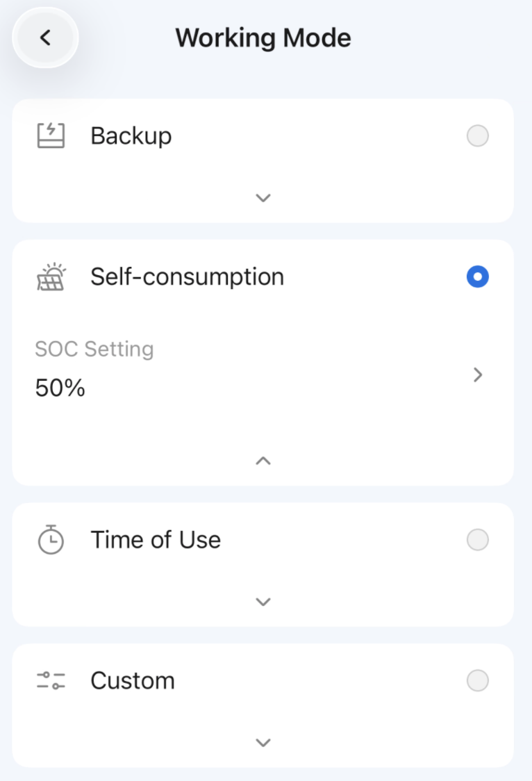Screen dimensions: 532x781
Task: Expand the Time of Use details
Action: click(263, 602)
